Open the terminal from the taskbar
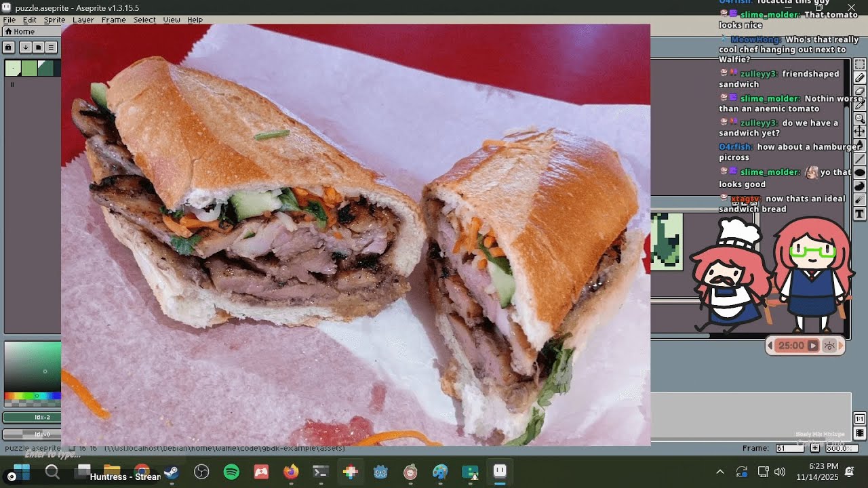 [x=321, y=472]
